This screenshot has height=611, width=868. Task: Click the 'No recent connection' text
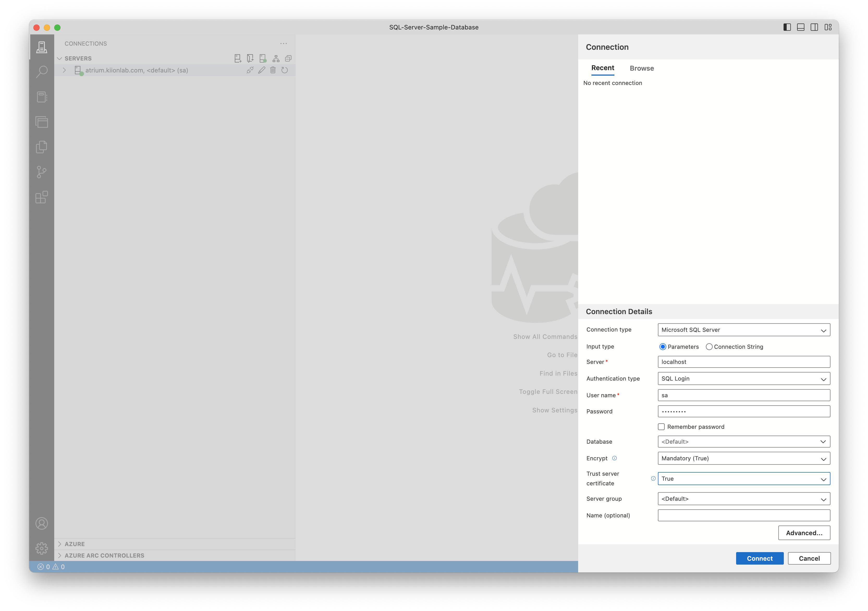click(613, 83)
